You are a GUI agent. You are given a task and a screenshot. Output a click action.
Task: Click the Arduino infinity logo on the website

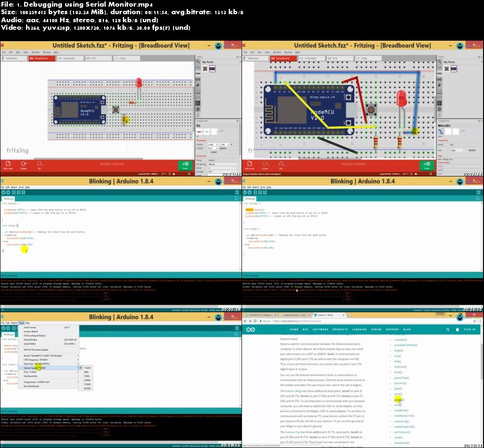click(251, 330)
